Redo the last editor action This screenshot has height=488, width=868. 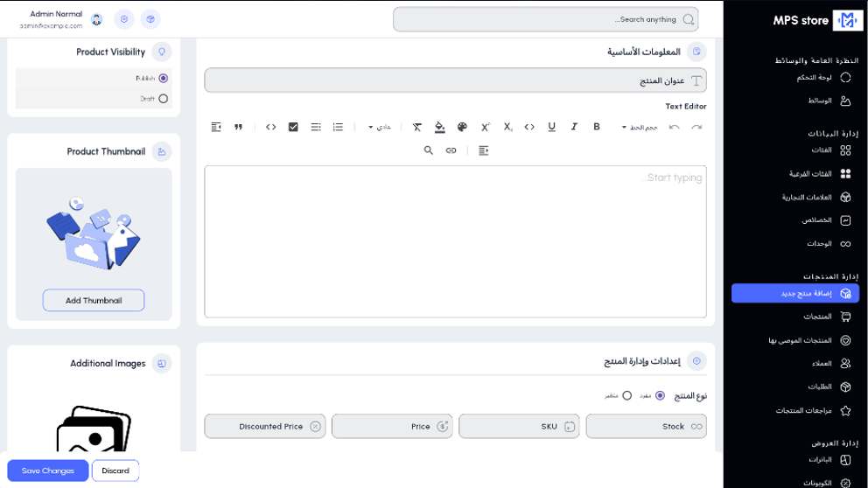click(x=696, y=128)
